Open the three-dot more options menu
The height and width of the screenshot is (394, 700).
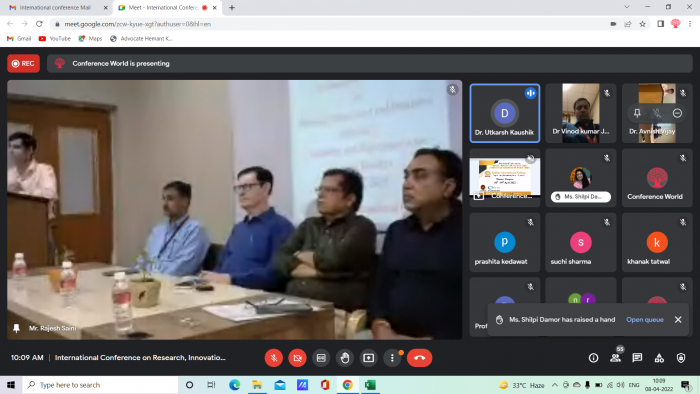(x=392, y=358)
